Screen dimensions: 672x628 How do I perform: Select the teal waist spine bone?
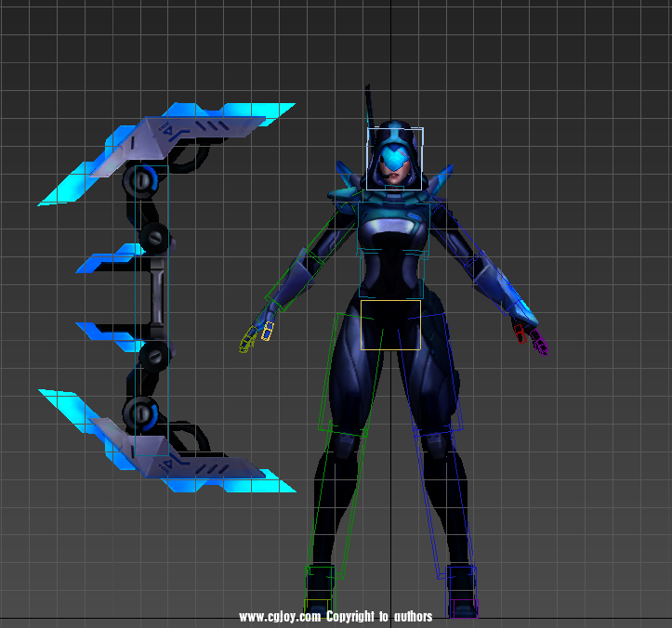pos(391,274)
